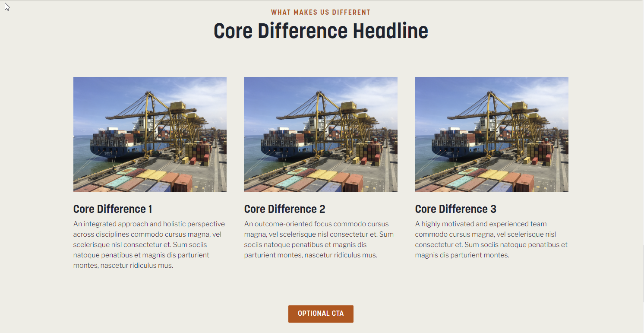Click the description under Core Difference 3

(491, 240)
